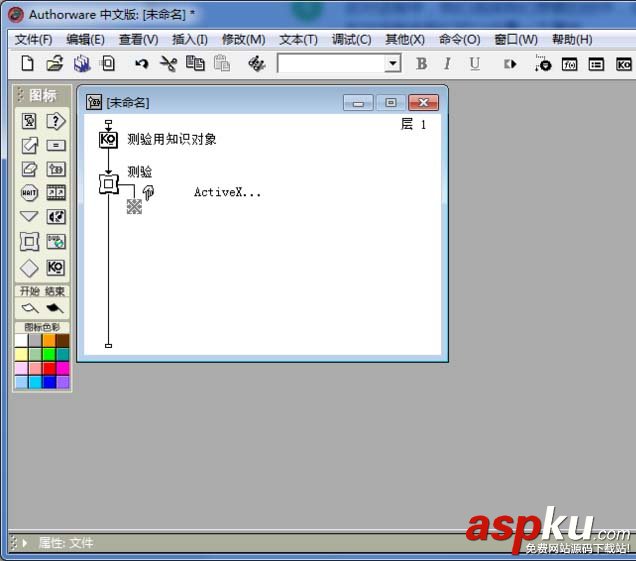The image size is (636, 561).
Task: Close the [未命名] design window
Action: coord(423,103)
